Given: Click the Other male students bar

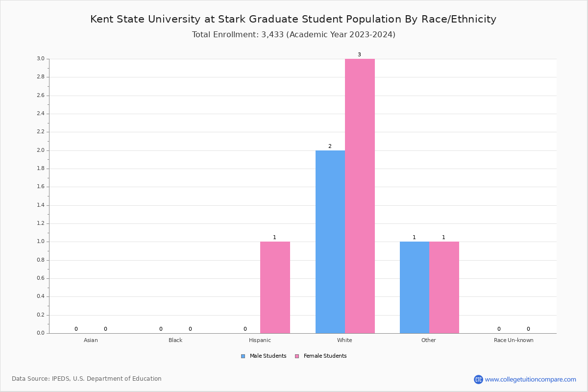Looking at the screenshot, I should coord(414,287).
